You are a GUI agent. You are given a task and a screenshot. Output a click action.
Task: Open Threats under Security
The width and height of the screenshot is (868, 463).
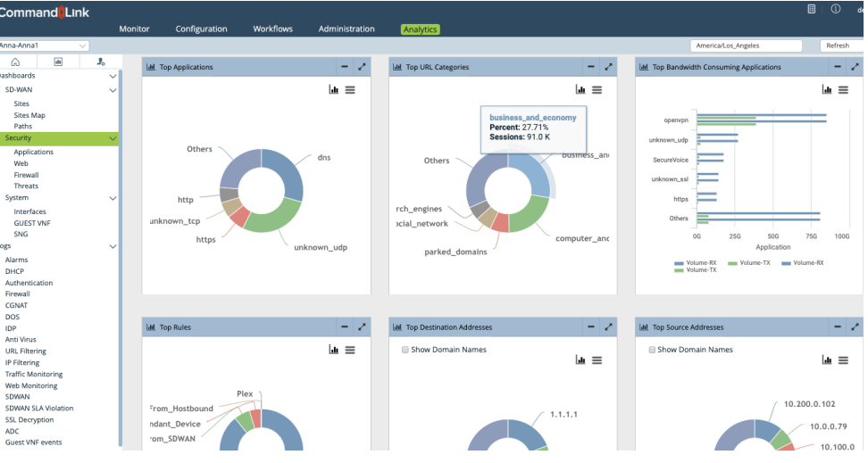[26, 186]
